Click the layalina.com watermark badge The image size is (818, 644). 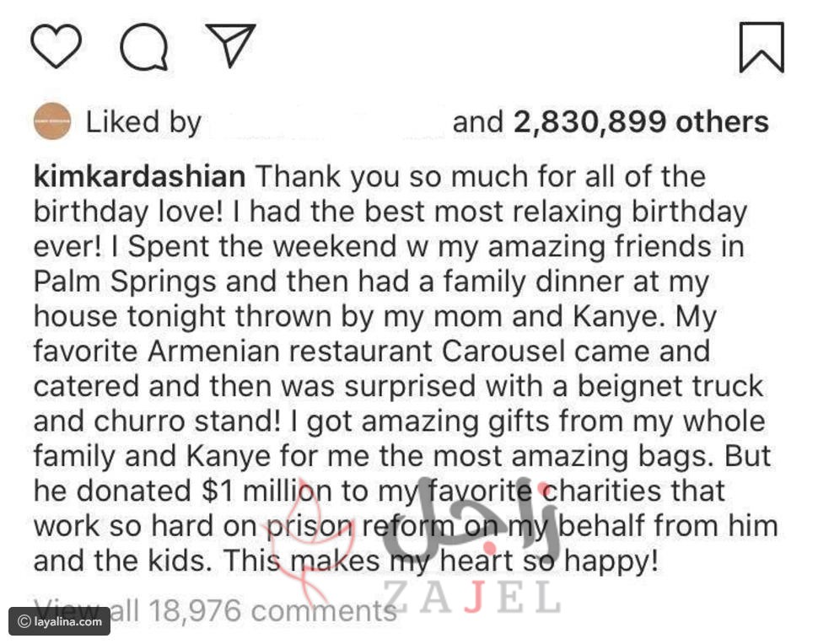pos(59,622)
